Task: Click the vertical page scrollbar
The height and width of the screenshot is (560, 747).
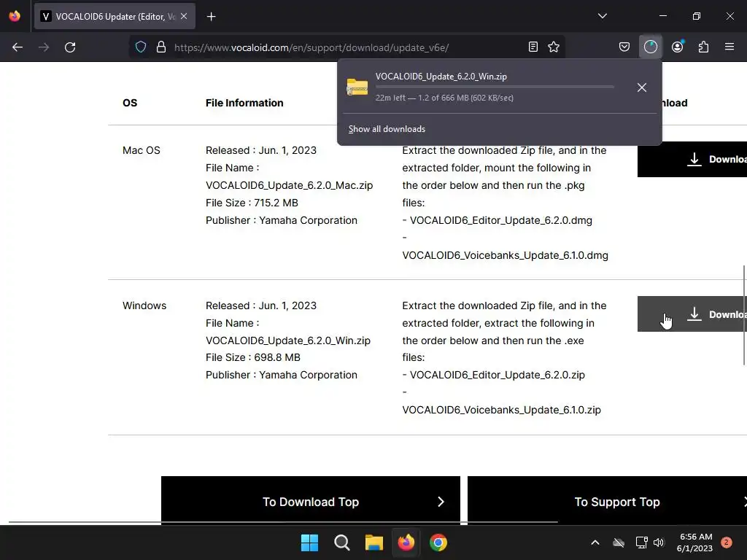Action: coord(744,315)
